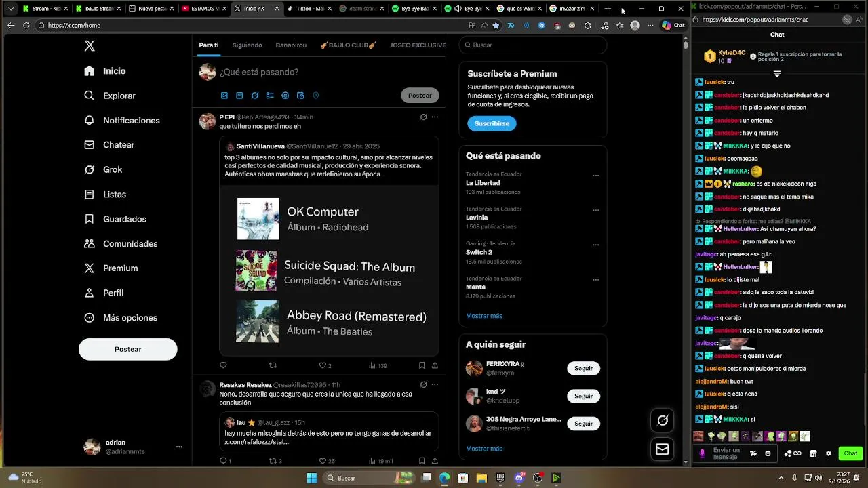Open Grok action on P EPI's post
868x488 pixels.
pyautogui.click(x=423, y=117)
